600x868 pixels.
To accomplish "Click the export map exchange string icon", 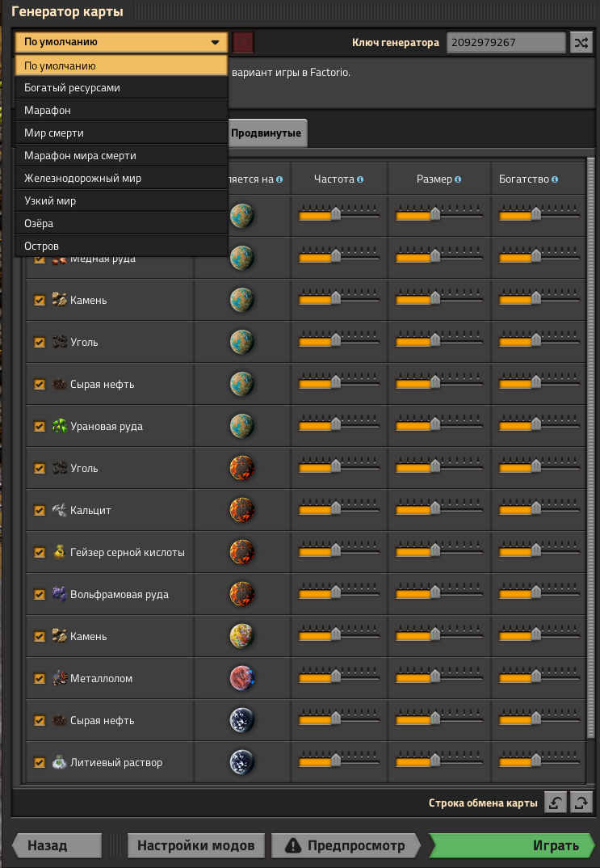I will point(581,803).
